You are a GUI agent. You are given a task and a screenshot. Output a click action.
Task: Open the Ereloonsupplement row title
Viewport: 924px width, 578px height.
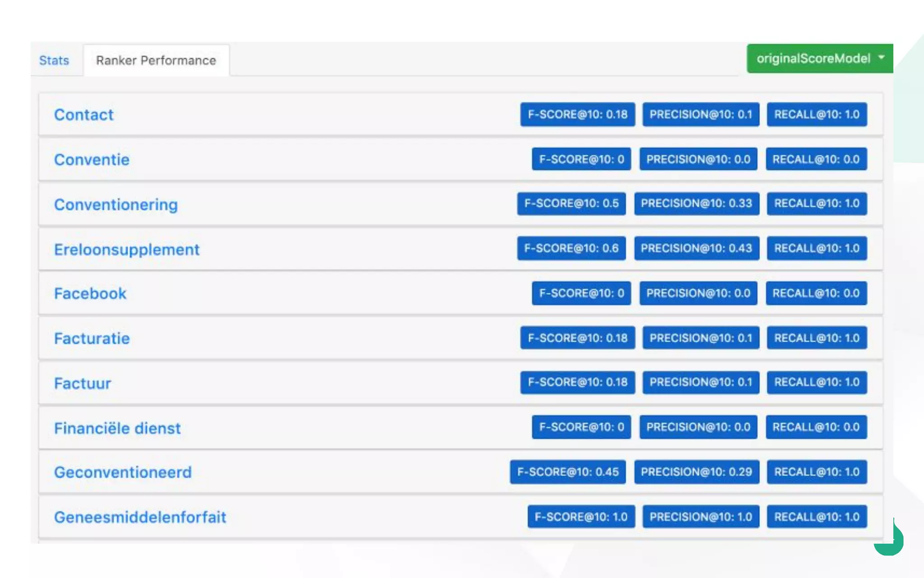[127, 249]
